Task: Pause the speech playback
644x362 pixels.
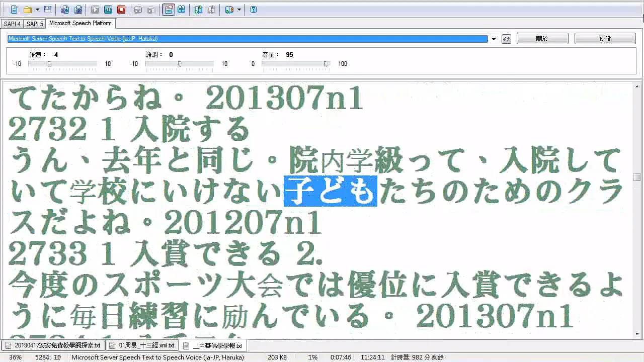Action: [x=108, y=10]
